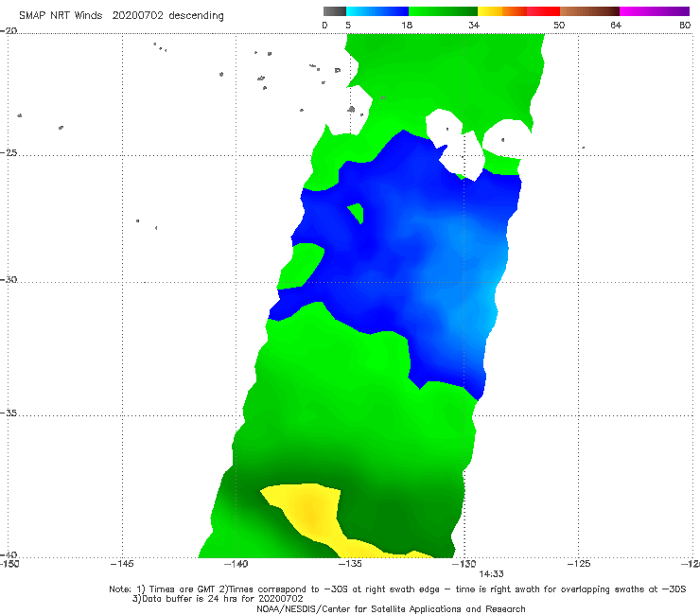Click the swath time label '14:33'

pos(492,574)
